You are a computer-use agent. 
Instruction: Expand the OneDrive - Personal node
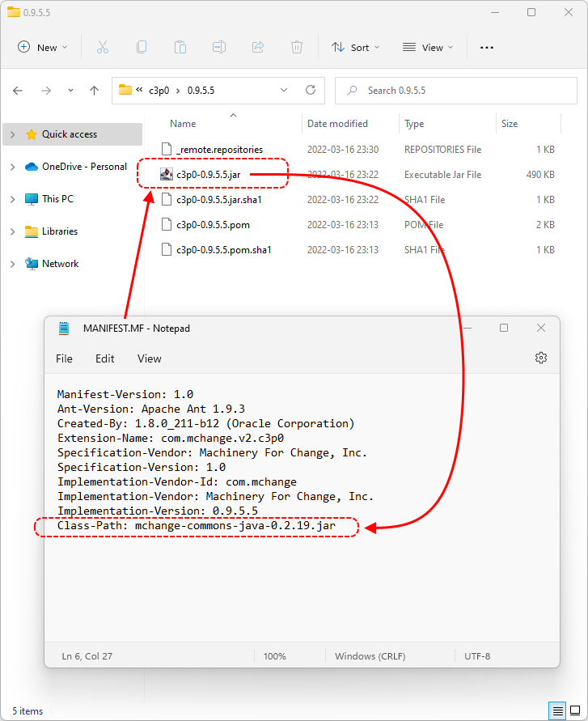pos(12,167)
